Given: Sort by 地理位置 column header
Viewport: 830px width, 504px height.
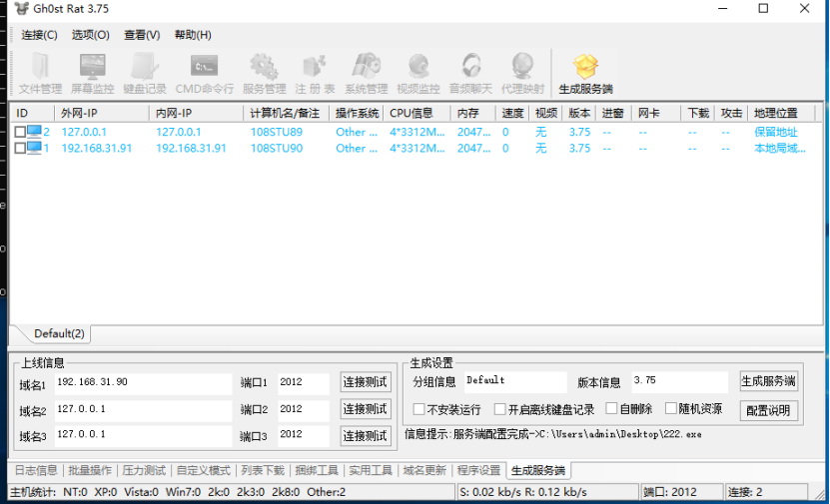Looking at the screenshot, I should click(x=782, y=113).
